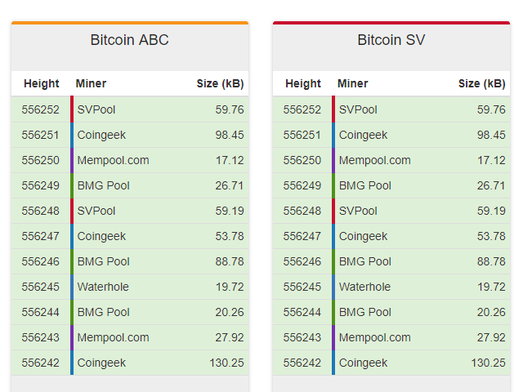The width and height of the screenshot is (532, 392).
Task: Click Waterhole miner in Bitcoin SV table
Action: coord(364,287)
